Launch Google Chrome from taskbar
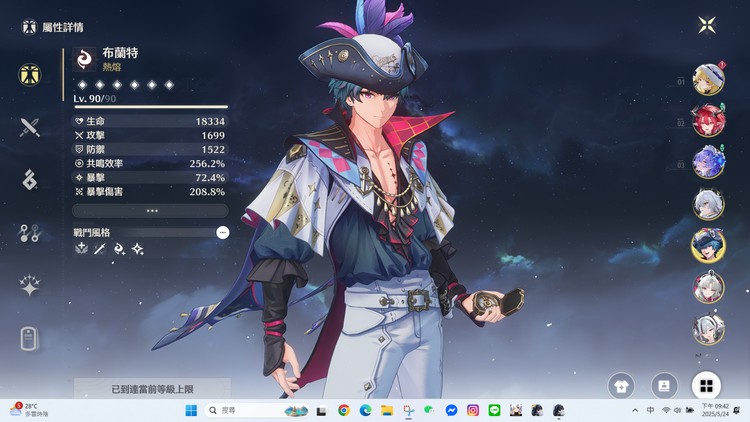 (343, 411)
